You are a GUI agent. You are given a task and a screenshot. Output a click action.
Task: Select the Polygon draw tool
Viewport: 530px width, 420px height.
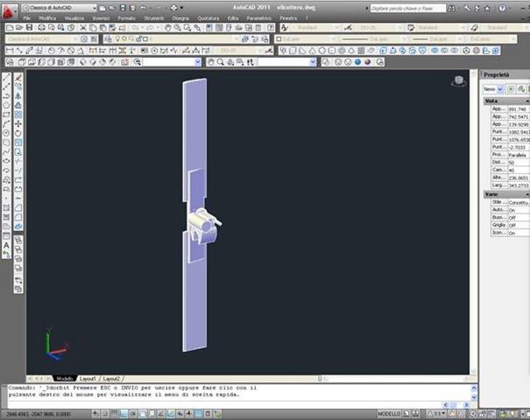[x=6, y=106]
